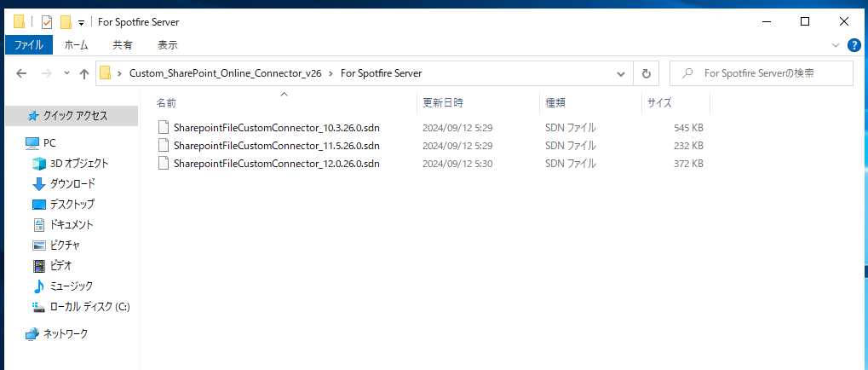
Task: Click For Spotfire Server breadcrumb segment
Action: [x=382, y=73]
